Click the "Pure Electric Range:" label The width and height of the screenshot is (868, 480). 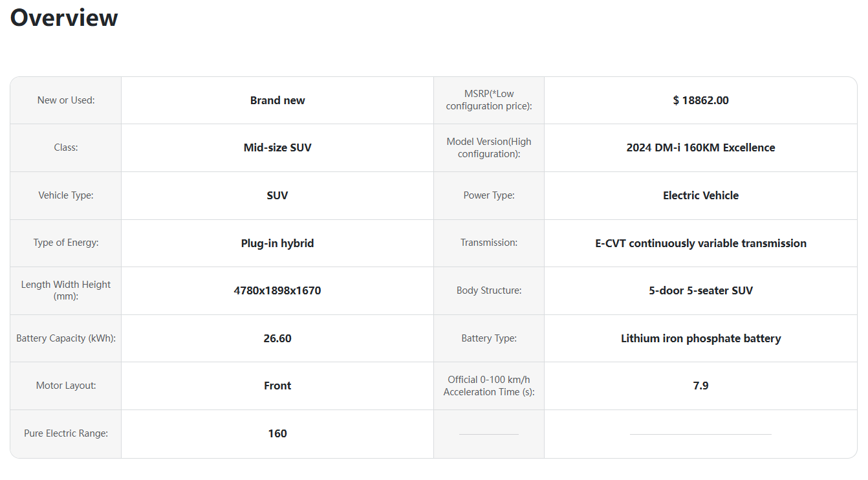point(66,433)
